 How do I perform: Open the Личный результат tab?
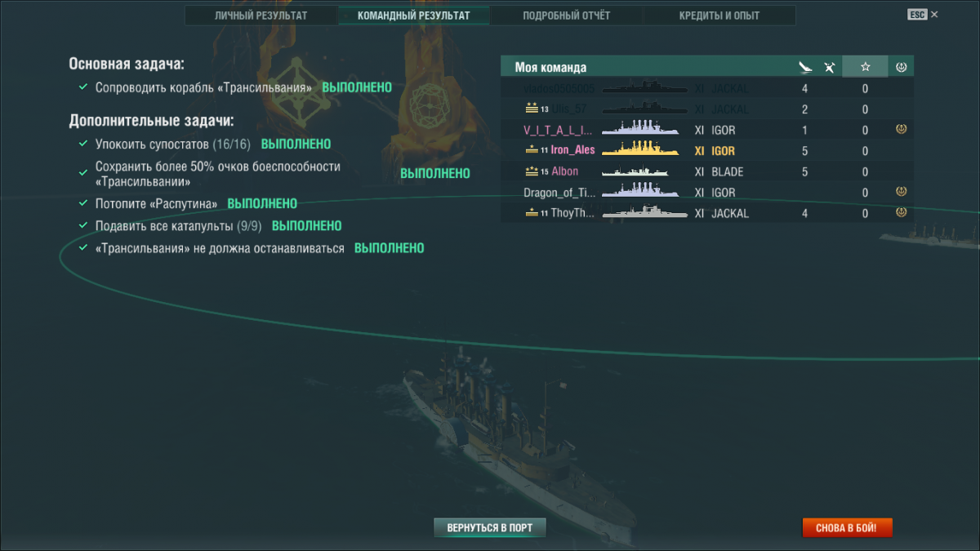click(261, 16)
